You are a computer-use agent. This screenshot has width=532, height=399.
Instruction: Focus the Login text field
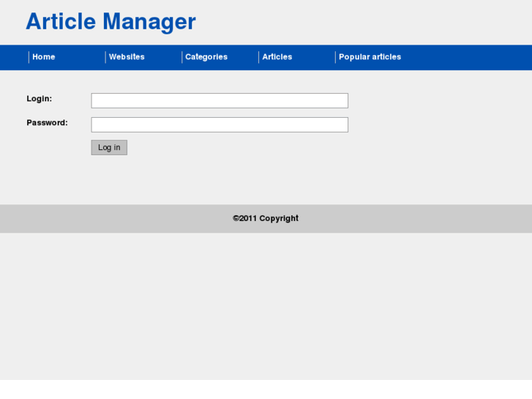[x=220, y=100]
